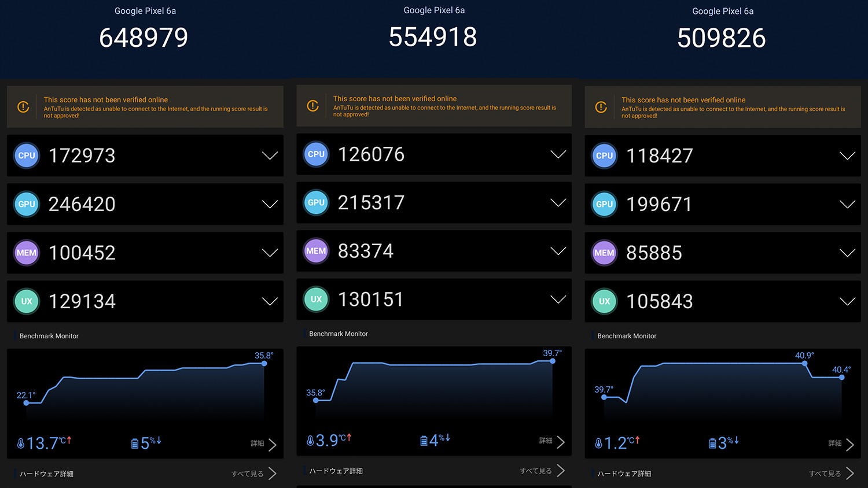Click the battery icon showing 3% drop
The height and width of the screenshot is (488, 868).
[712, 443]
